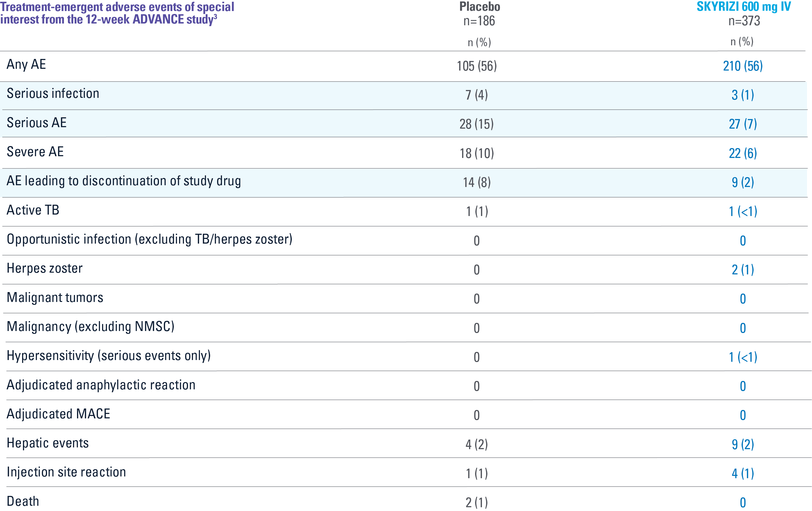Click SKYRIZI value 9 (2) in discontinuation row
This screenshot has height=511, width=812.
point(743,182)
